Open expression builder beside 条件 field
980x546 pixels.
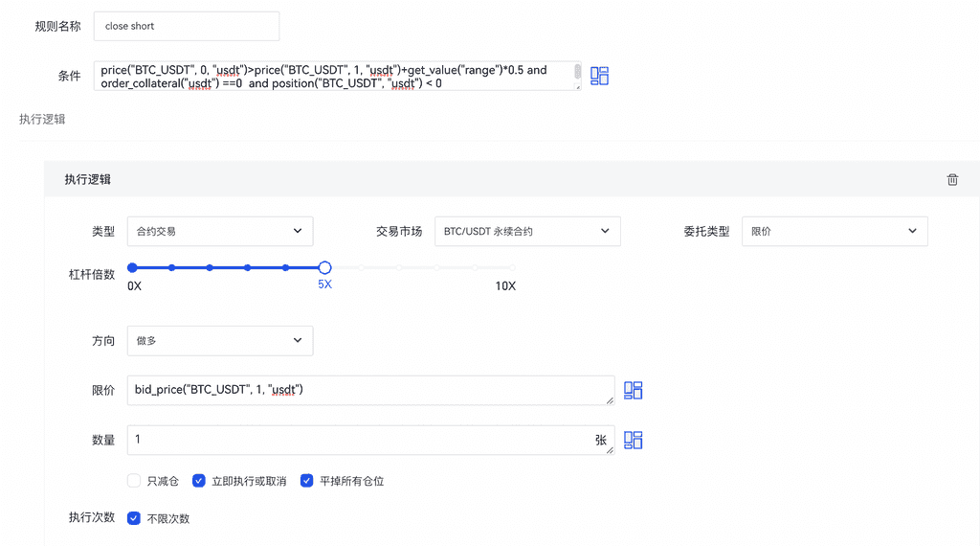click(x=600, y=76)
